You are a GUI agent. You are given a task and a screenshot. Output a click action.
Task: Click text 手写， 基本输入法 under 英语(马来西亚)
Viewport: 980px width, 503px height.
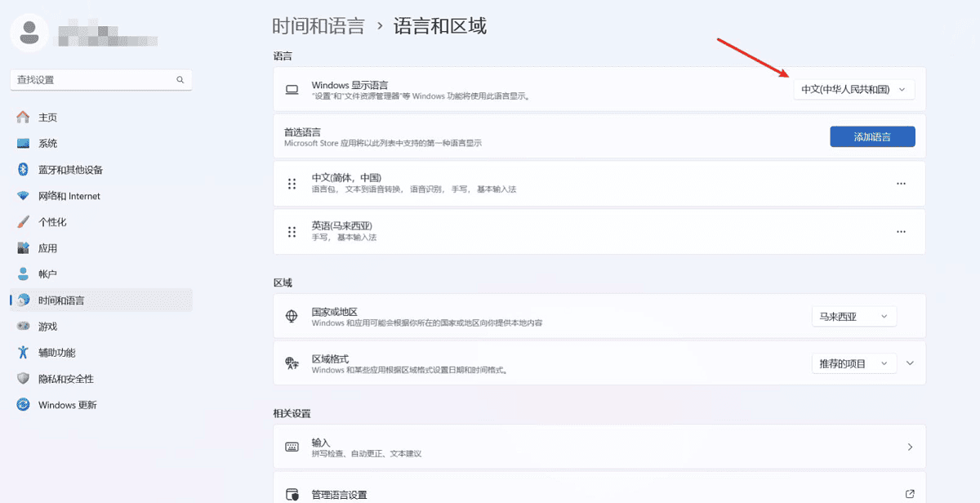pyautogui.click(x=344, y=238)
